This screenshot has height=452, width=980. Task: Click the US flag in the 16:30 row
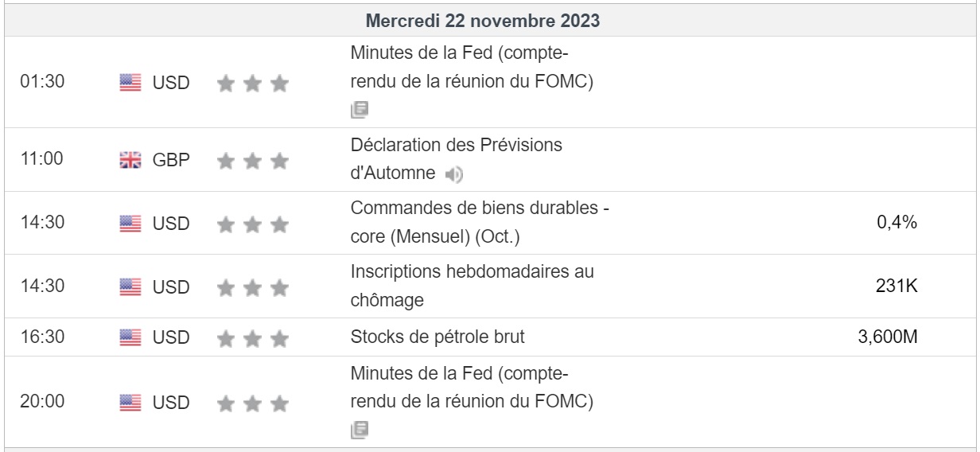[128, 337]
